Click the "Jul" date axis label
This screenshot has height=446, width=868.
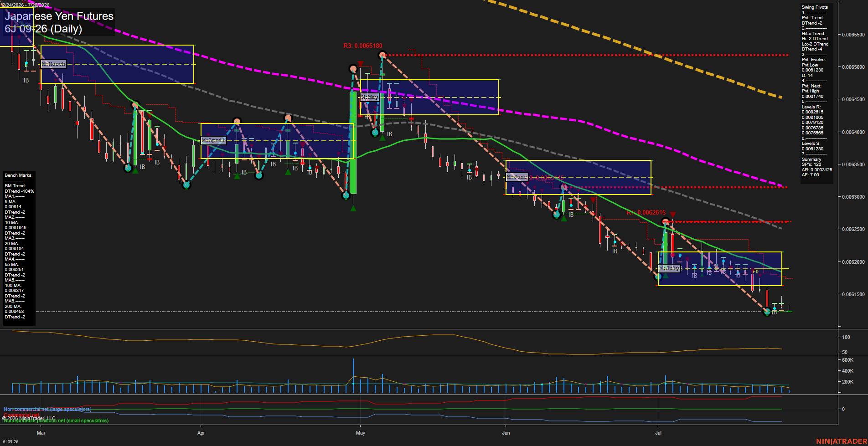(x=658, y=433)
